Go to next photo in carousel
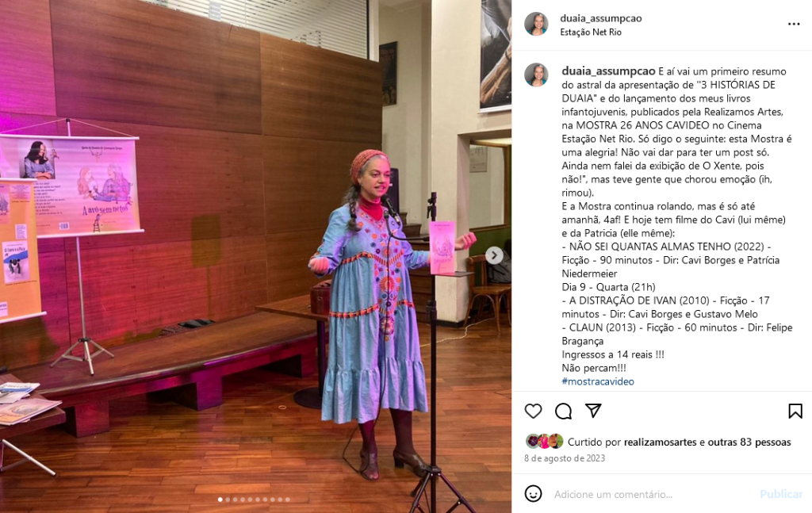Screen dimensions: 812x513 494,255
